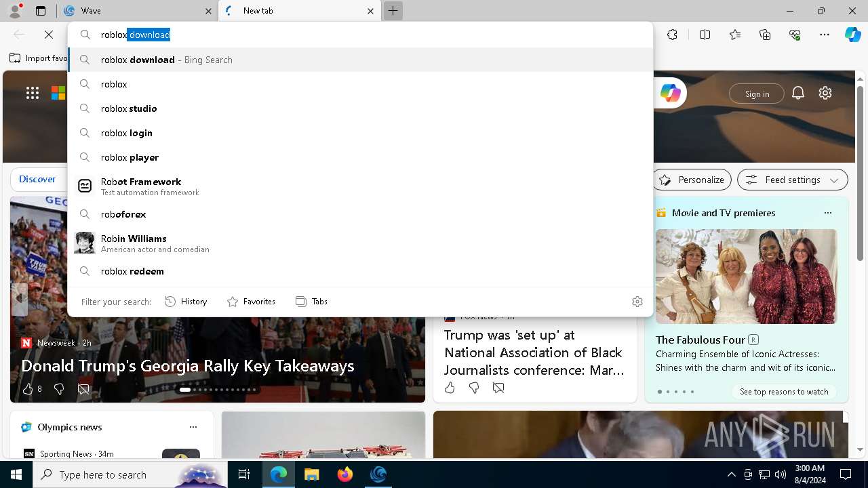Viewport: 868px width, 488px height.
Task: Hide the Trump 'set up' story
Action: click(498, 388)
